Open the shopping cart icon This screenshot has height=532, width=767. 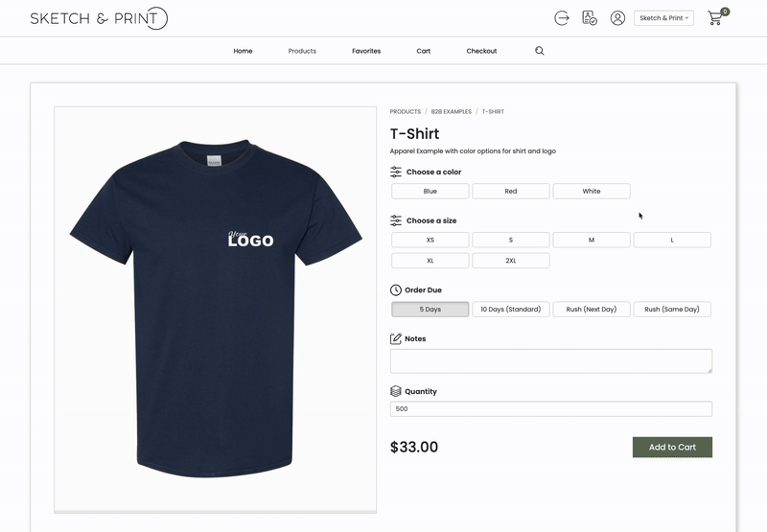[715, 18]
